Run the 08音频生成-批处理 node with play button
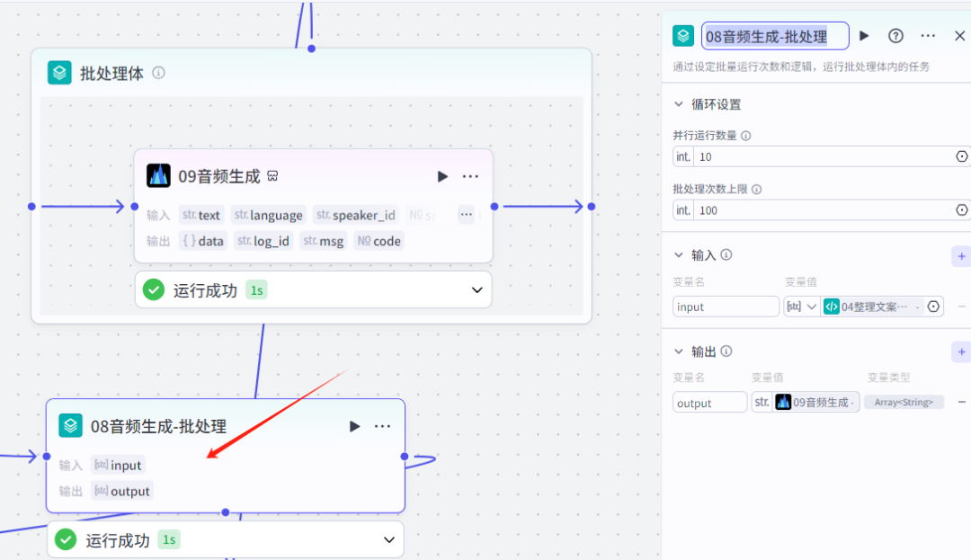This screenshot has height=560, width=971. tap(354, 426)
